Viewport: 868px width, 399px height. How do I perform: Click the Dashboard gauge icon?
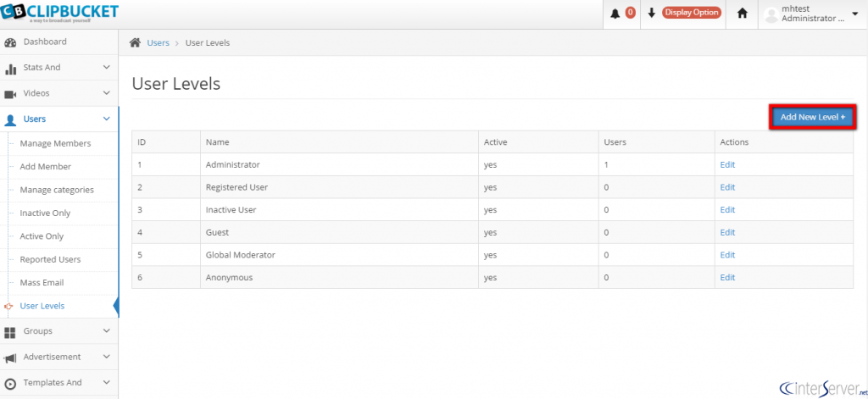click(10, 42)
